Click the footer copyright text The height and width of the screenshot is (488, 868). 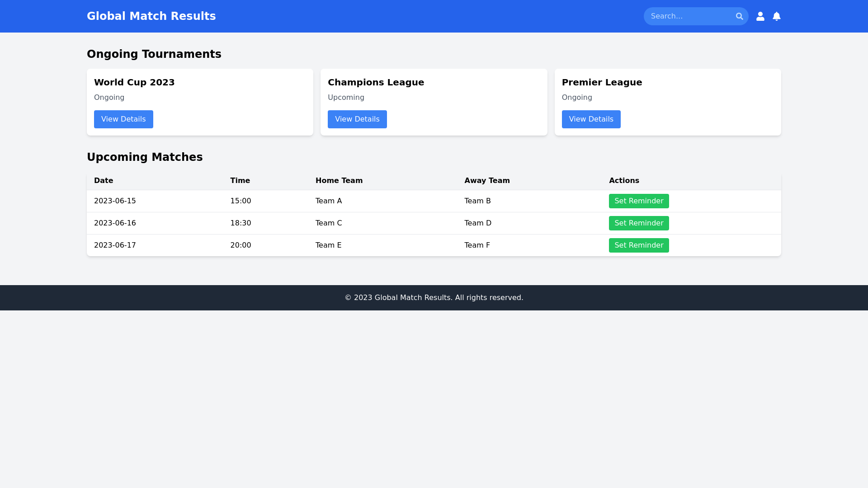[x=434, y=298]
